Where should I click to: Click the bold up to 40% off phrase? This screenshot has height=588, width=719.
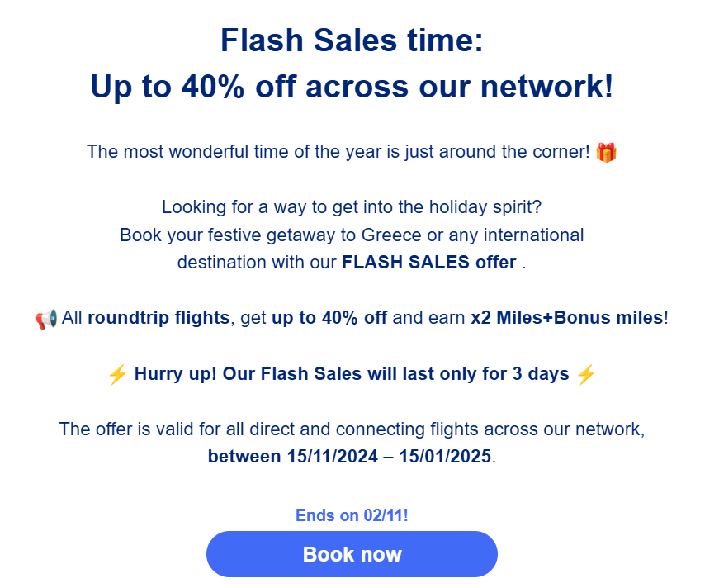tap(329, 318)
